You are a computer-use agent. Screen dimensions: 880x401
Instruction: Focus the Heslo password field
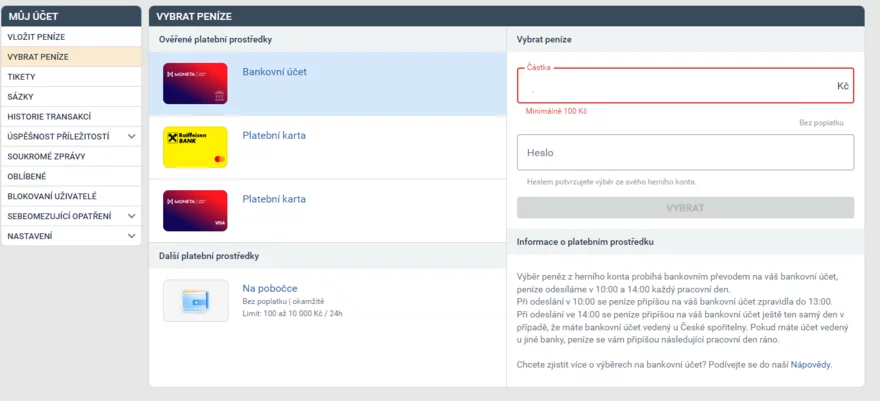[x=685, y=152]
